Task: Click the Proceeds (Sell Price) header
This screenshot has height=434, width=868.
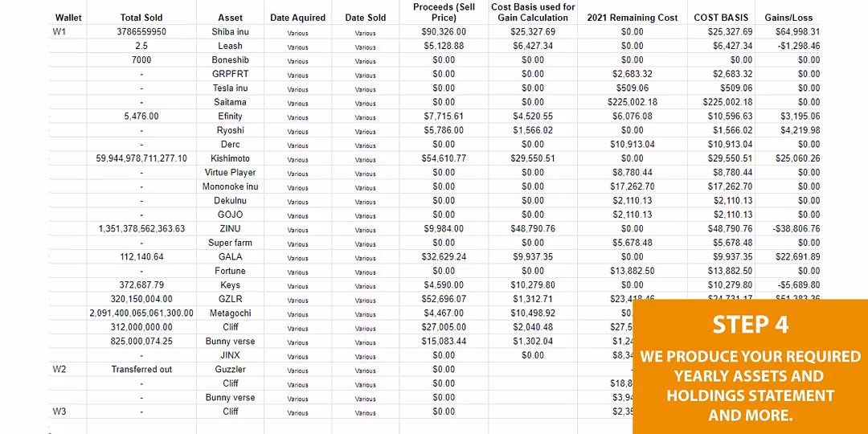Action: coord(444,12)
